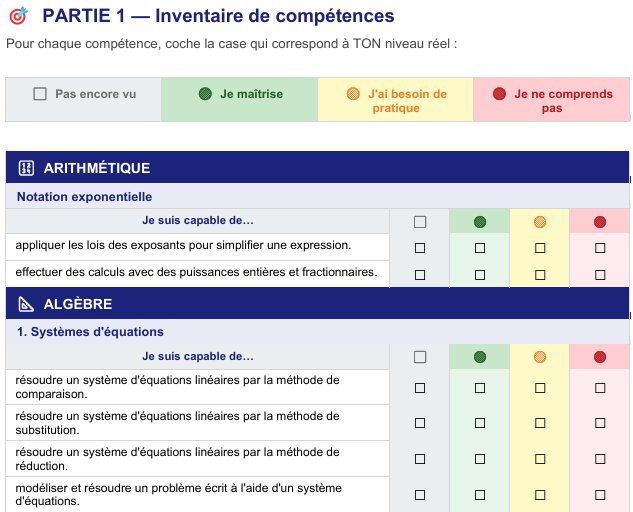
Task: Click the target icon beside PARTIE 1 title
Action: [x=18, y=17]
